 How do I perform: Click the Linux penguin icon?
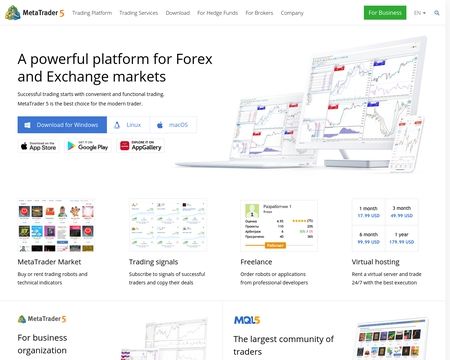tap(117, 125)
